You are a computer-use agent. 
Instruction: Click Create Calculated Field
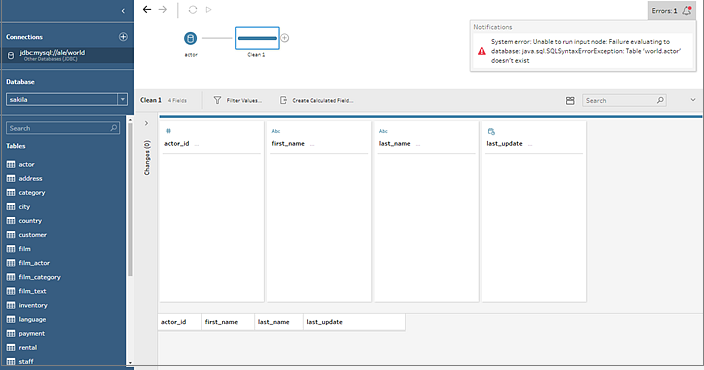[x=317, y=101]
